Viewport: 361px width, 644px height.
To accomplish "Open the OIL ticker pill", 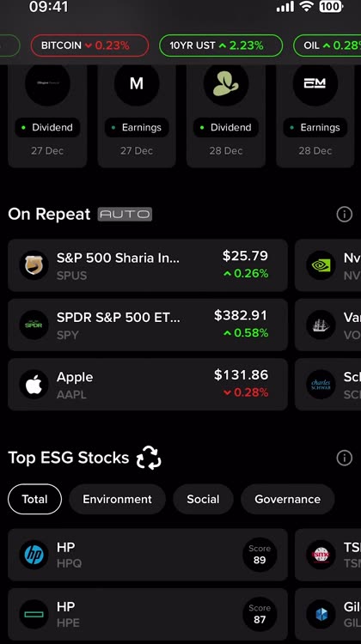I will [327, 46].
